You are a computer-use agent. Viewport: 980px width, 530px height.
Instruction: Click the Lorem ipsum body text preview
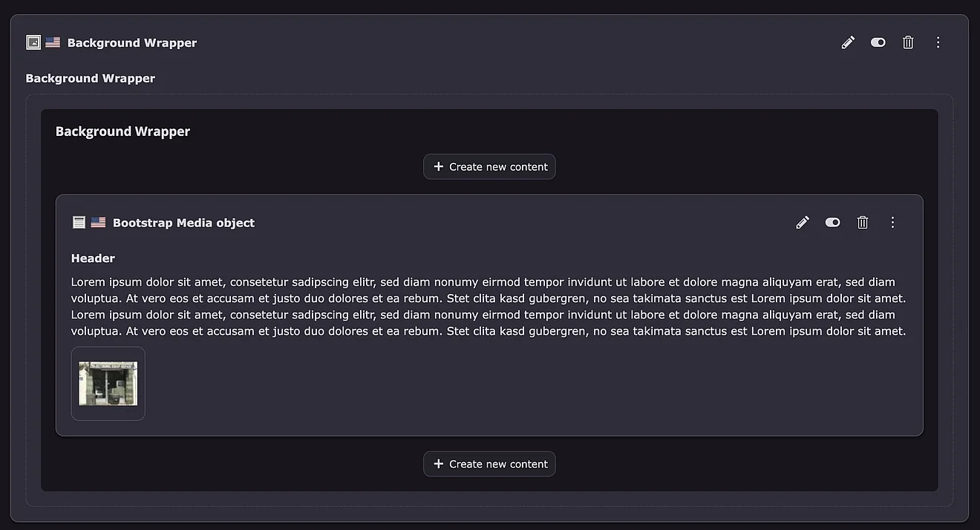pyautogui.click(x=488, y=307)
